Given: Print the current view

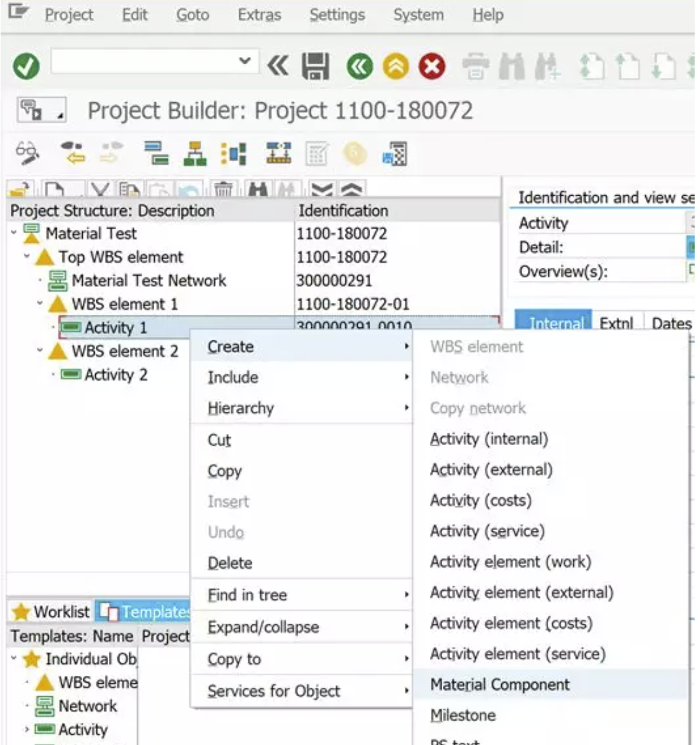Looking at the screenshot, I should pyautogui.click(x=474, y=67).
